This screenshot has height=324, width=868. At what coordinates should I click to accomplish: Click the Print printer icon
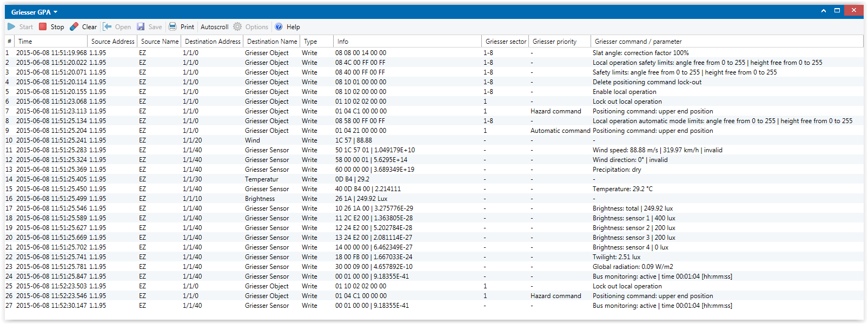(x=173, y=26)
